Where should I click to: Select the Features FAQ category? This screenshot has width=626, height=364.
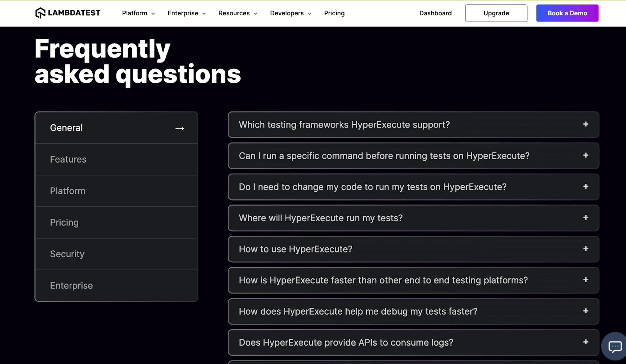pyautogui.click(x=68, y=159)
